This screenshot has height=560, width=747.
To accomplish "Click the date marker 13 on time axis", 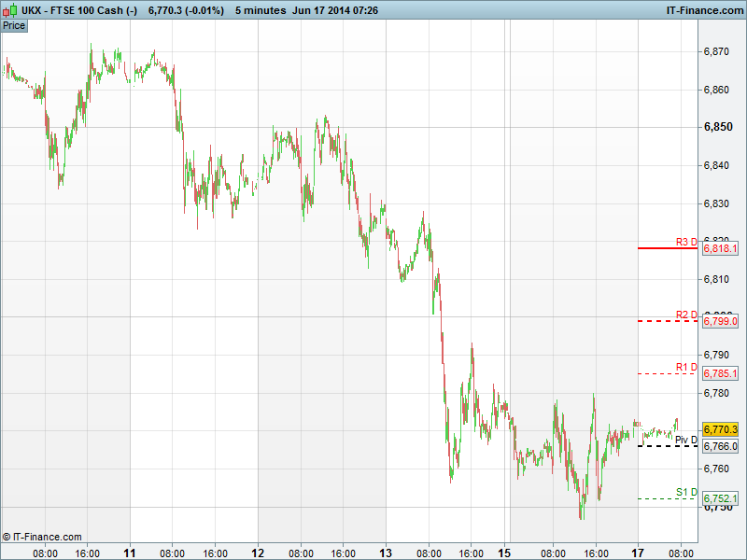I will click(x=386, y=553).
